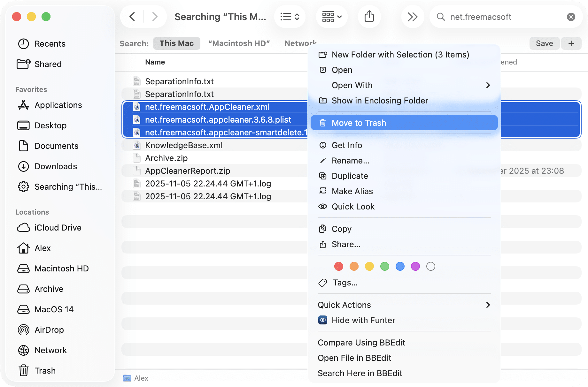Choose Search Here in BBEdit
The width and height of the screenshot is (588, 387).
click(404, 373)
